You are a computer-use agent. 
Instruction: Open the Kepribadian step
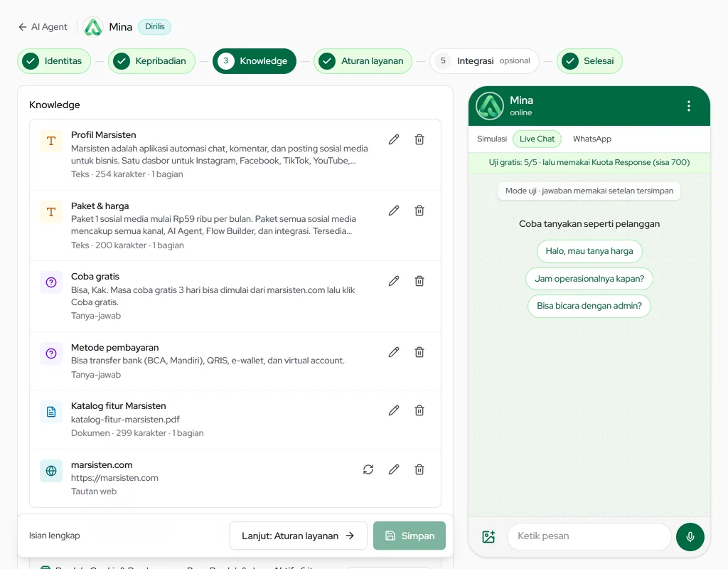152,61
